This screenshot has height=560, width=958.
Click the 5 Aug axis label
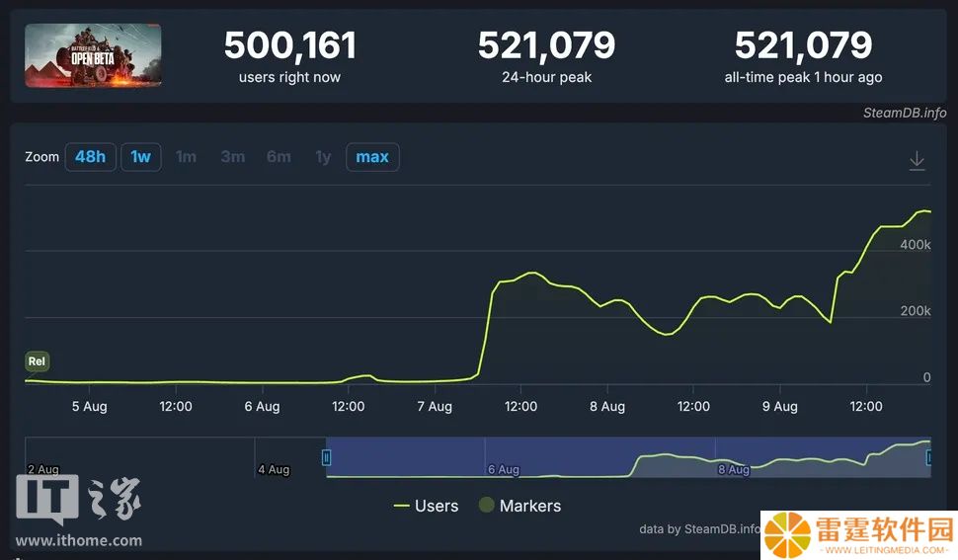point(89,407)
